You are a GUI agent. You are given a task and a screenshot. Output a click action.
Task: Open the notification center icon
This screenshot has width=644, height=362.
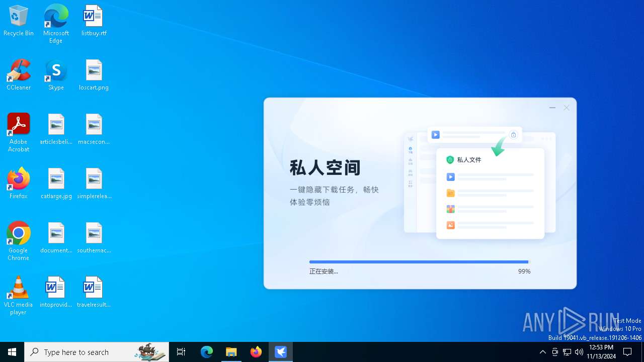627,352
